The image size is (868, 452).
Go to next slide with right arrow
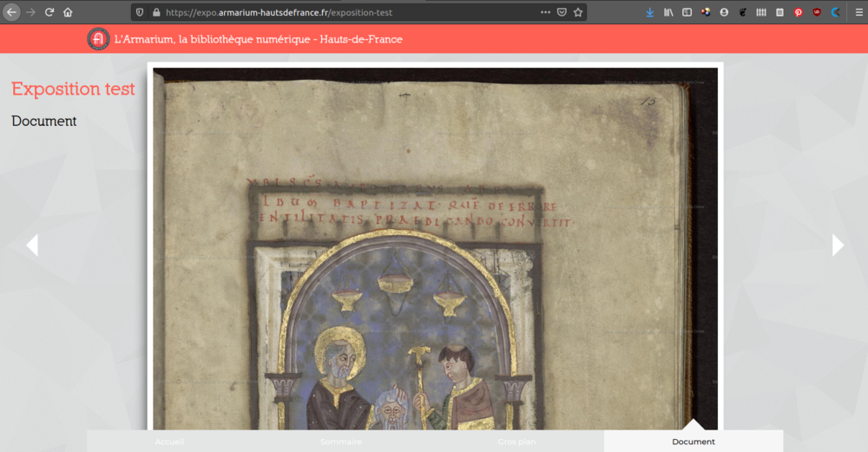point(838,246)
